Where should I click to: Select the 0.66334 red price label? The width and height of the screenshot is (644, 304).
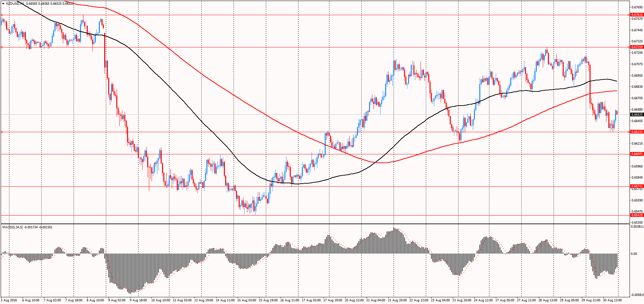637,132
